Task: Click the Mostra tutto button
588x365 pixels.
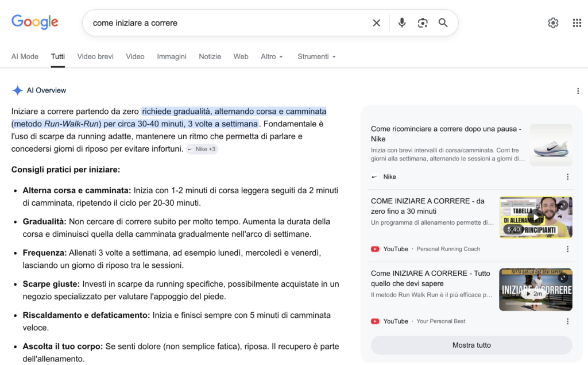Action: point(471,345)
